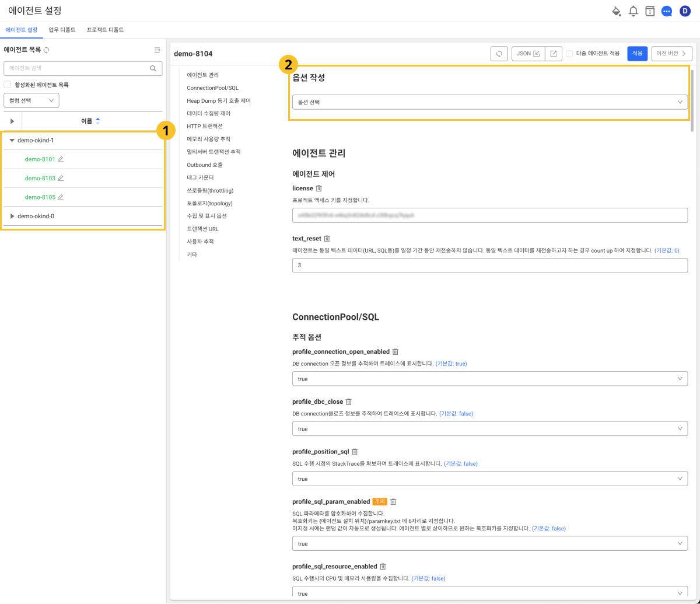
Task: Open the user profile avatar D
Action: [x=685, y=11]
